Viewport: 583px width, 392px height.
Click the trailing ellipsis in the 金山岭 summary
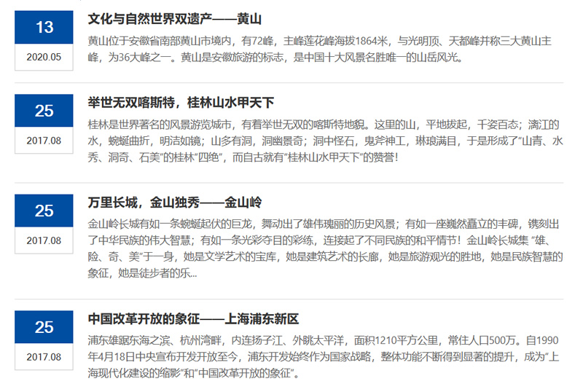click(192, 274)
